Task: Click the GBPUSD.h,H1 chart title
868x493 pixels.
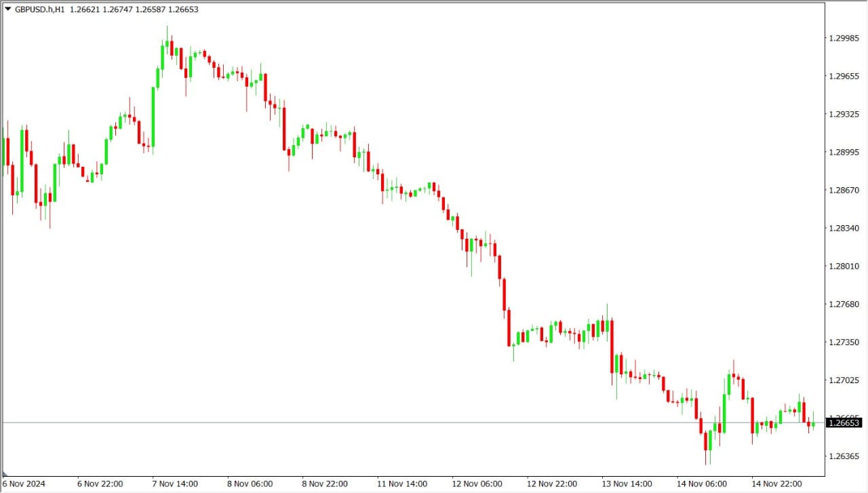Action: tap(39, 9)
